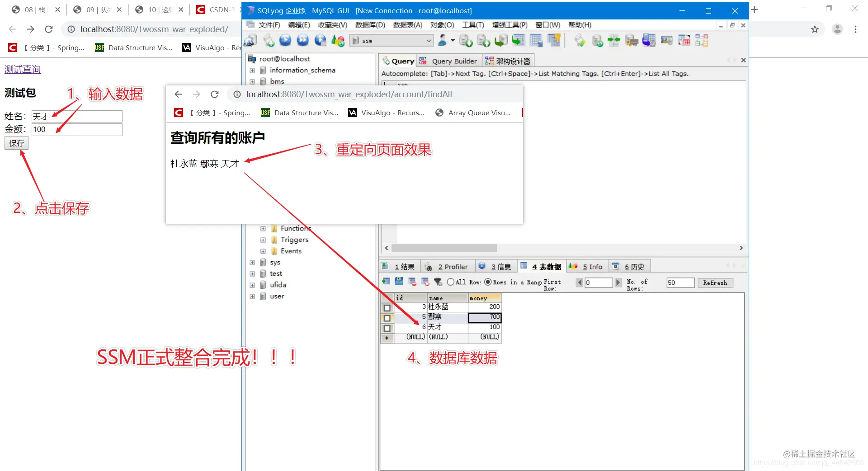This screenshot has width=868, height=471.
Task: Click the new connection icon in SQLyog toolbar
Action: point(250,41)
